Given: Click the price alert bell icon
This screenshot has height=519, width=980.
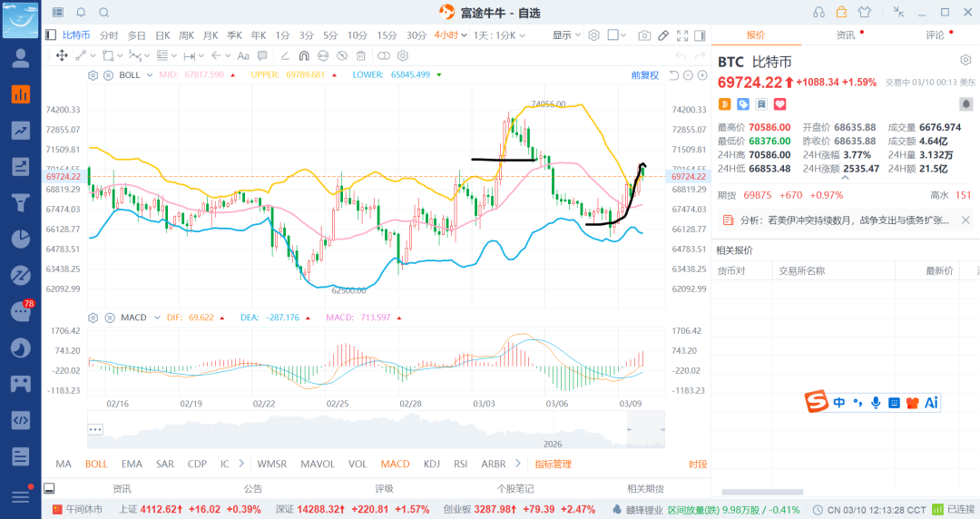Looking at the screenshot, I should [x=81, y=12].
